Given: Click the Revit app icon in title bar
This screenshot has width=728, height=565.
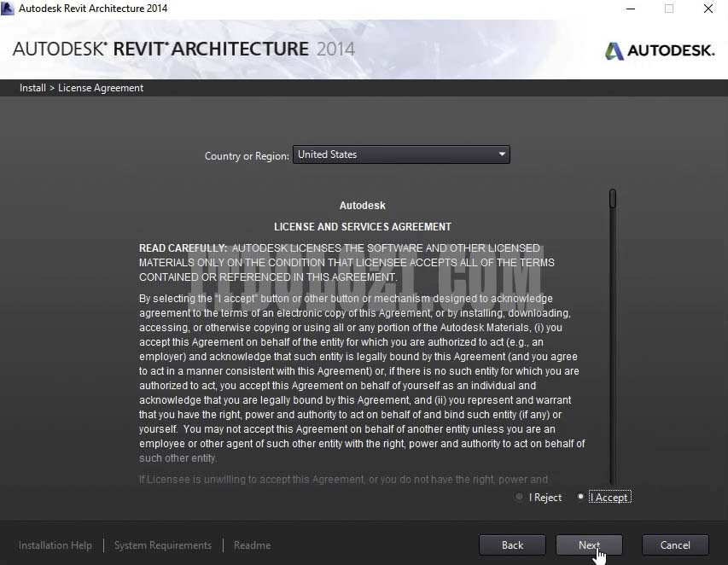Looking at the screenshot, I should pos(8,9).
